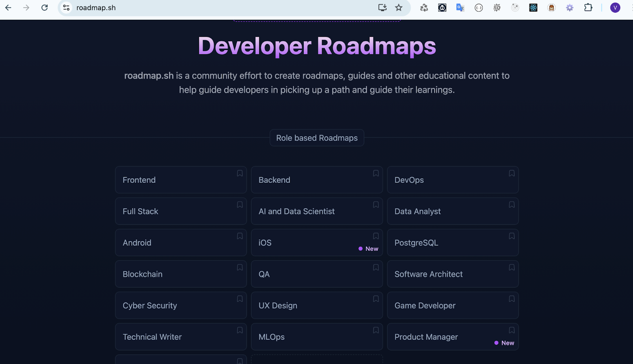This screenshot has width=633, height=364.
Task: Open site information icon beside the URL
Action: pyautogui.click(x=66, y=8)
